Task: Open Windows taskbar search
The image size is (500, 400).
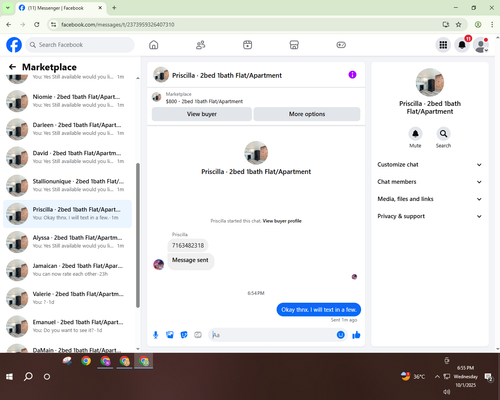Action: (28, 377)
